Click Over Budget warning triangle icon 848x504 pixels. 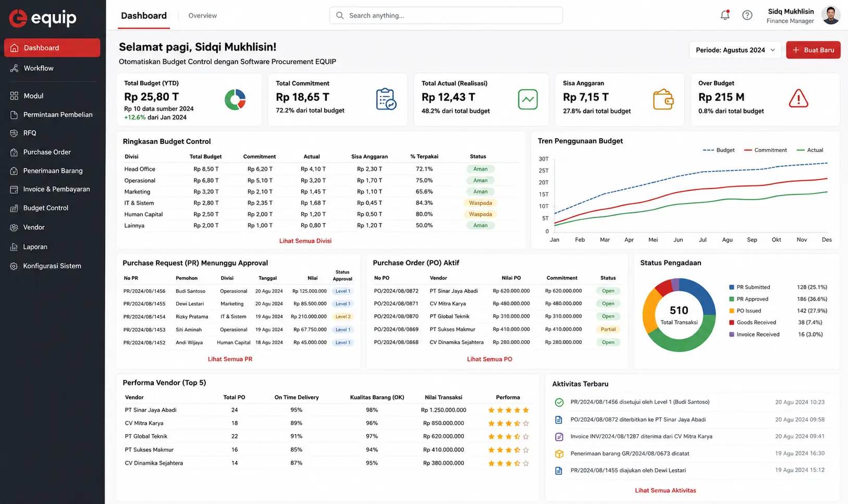(798, 99)
